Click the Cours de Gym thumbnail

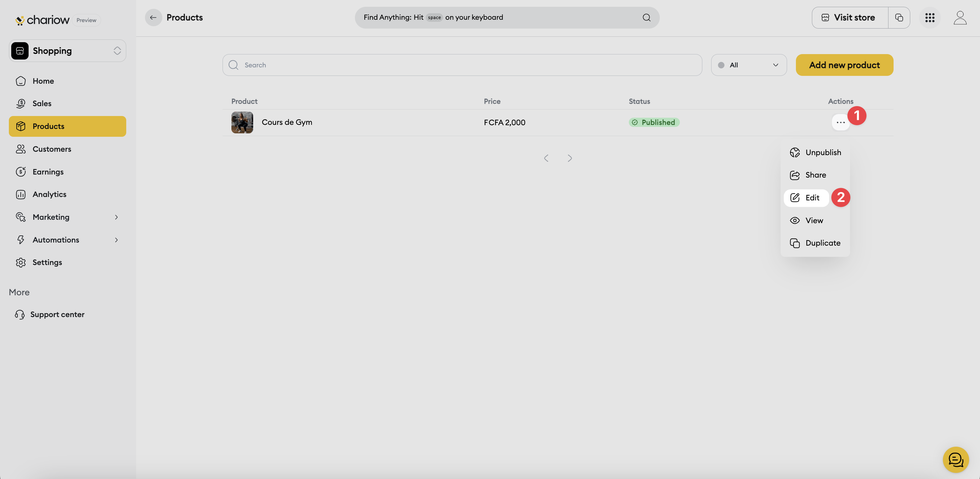coord(242,122)
